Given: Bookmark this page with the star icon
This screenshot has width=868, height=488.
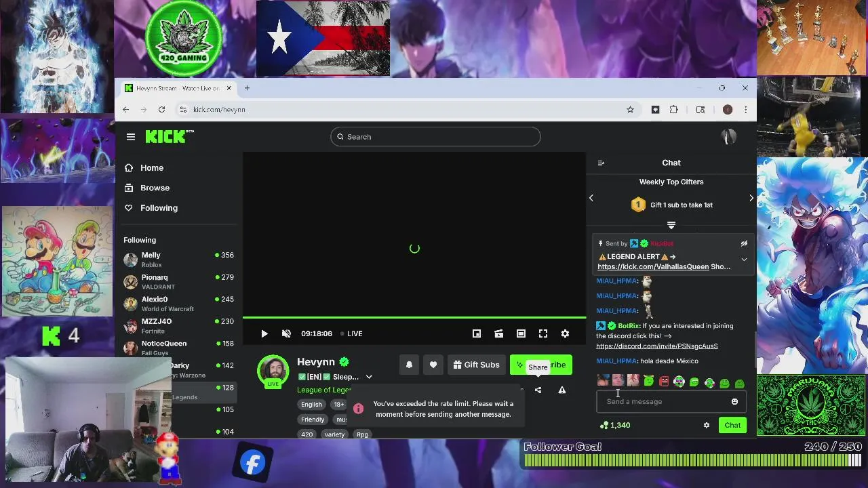Looking at the screenshot, I should [x=630, y=109].
